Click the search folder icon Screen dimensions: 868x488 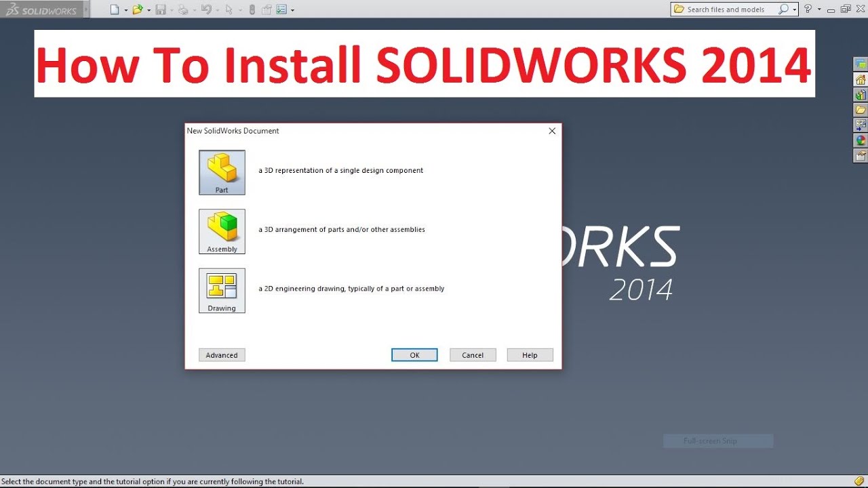tap(679, 9)
